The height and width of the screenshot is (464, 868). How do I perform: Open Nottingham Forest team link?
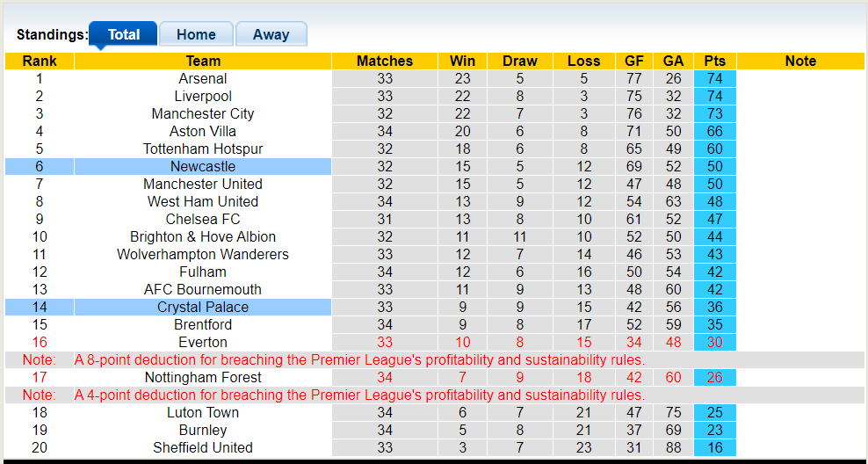coord(203,377)
